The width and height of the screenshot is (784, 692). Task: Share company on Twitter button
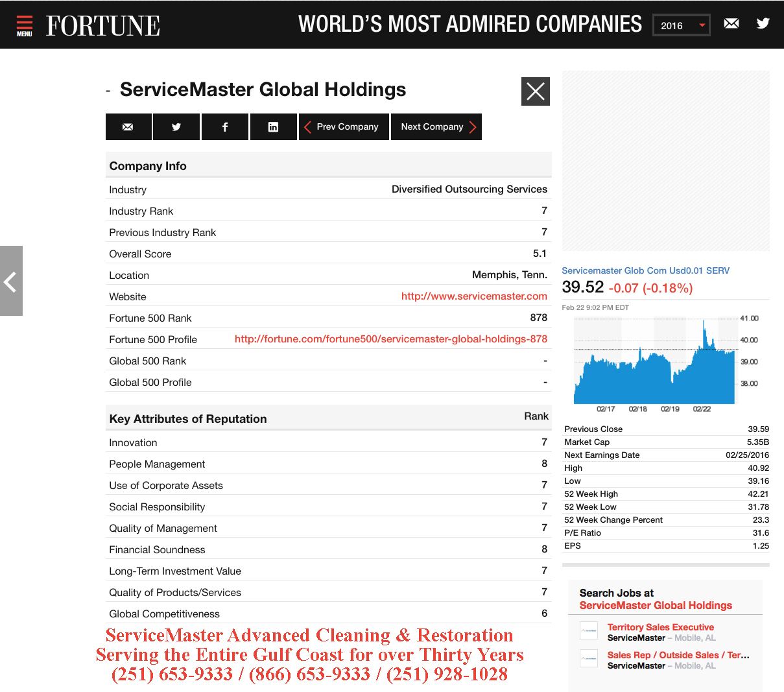tap(176, 126)
